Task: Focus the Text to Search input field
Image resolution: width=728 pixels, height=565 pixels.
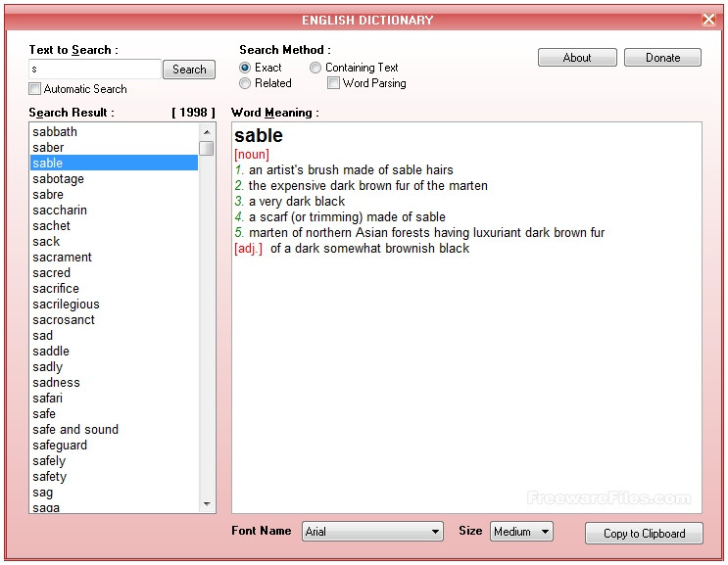Action: tap(95, 70)
